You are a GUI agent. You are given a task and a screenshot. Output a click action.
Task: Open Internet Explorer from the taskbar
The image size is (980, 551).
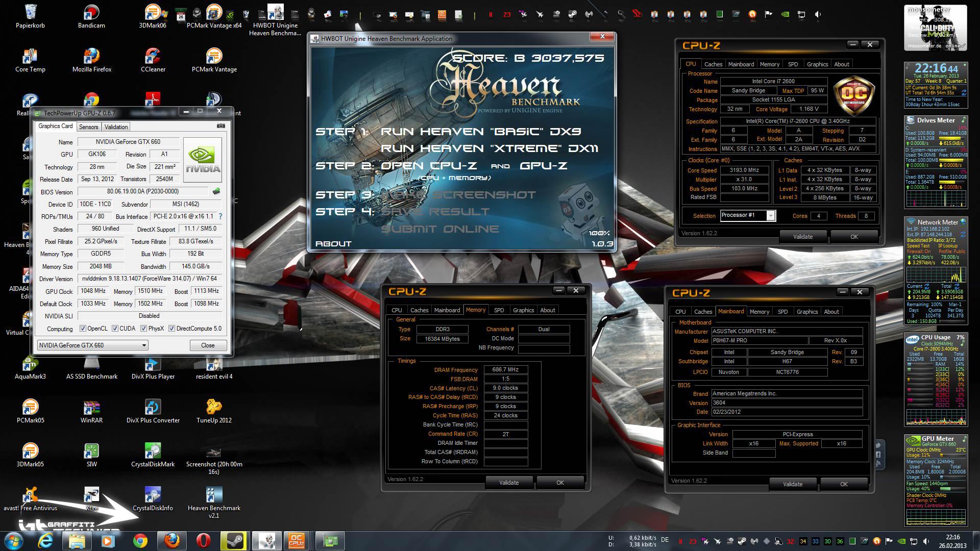point(45,540)
